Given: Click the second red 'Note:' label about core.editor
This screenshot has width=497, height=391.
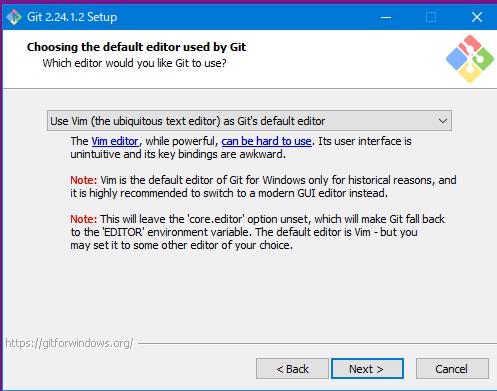Looking at the screenshot, I should [83, 219].
